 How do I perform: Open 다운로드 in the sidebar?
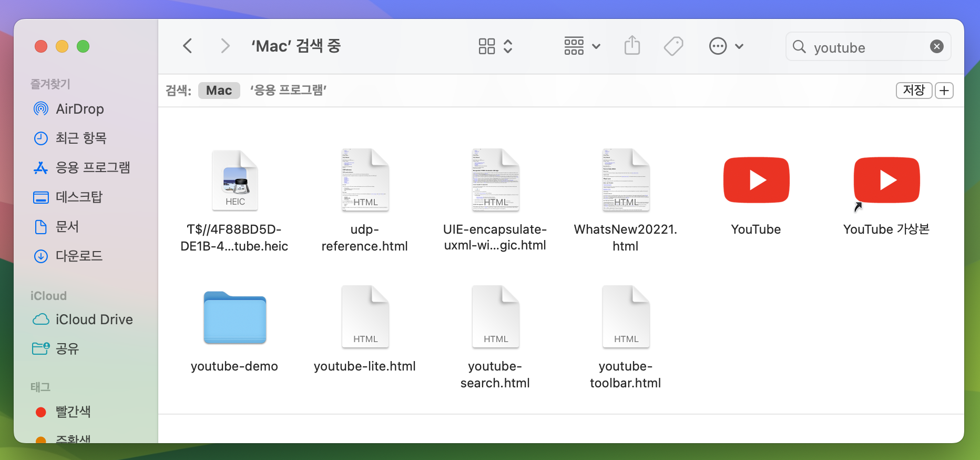point(68,256)
